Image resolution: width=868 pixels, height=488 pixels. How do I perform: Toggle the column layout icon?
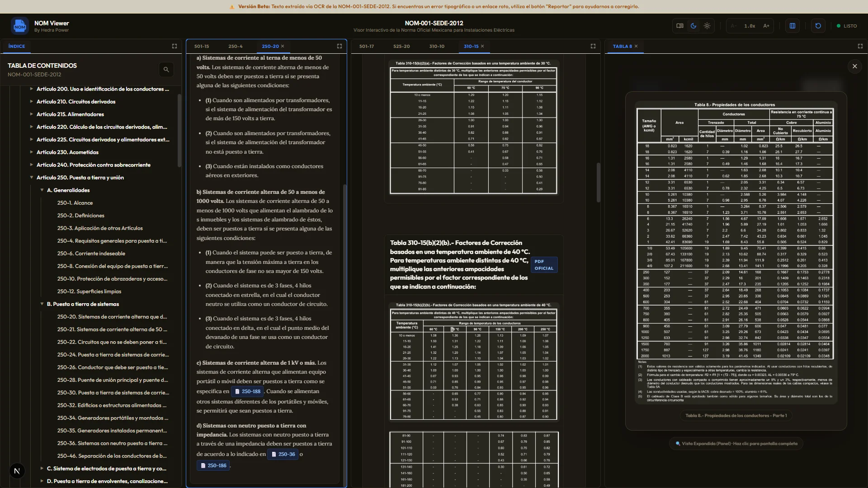pos(793,26)
